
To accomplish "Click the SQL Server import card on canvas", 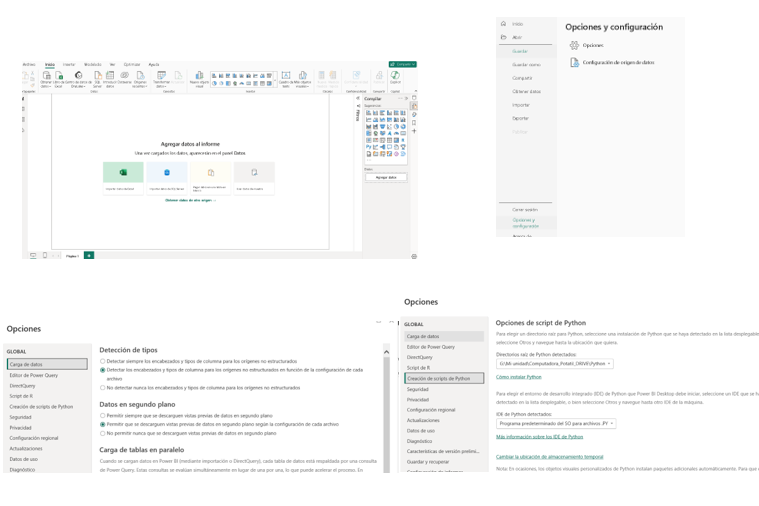I will click(167, 178).
